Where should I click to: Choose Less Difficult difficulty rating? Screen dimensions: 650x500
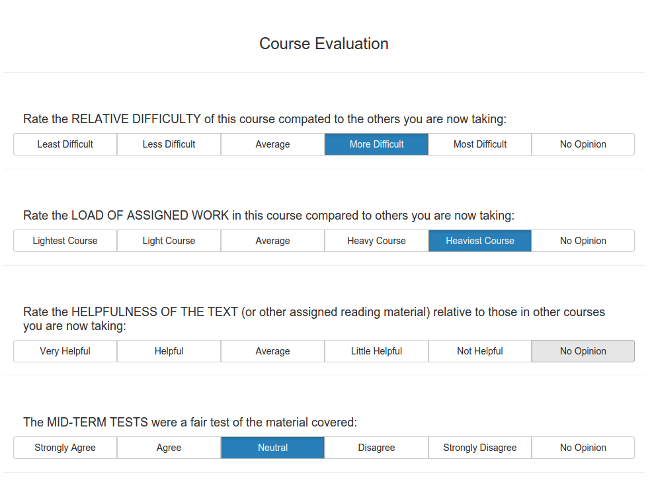(169, 144)
